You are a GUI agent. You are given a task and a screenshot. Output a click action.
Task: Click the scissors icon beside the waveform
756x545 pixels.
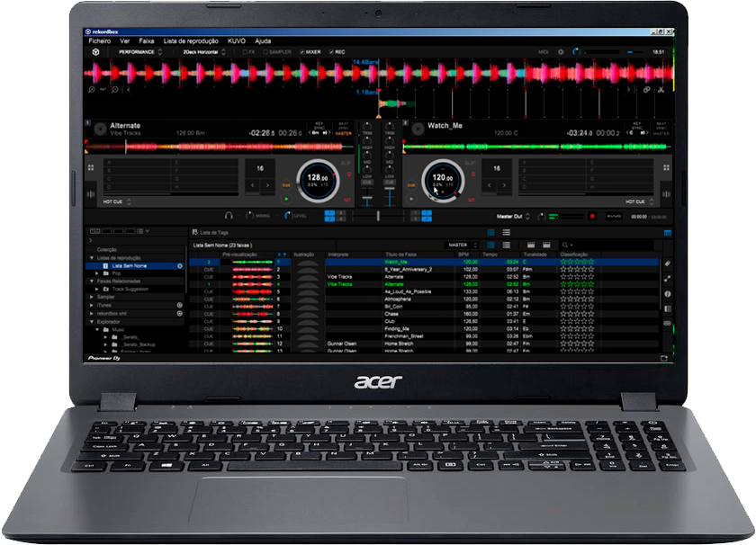click(x=661, y=90)
